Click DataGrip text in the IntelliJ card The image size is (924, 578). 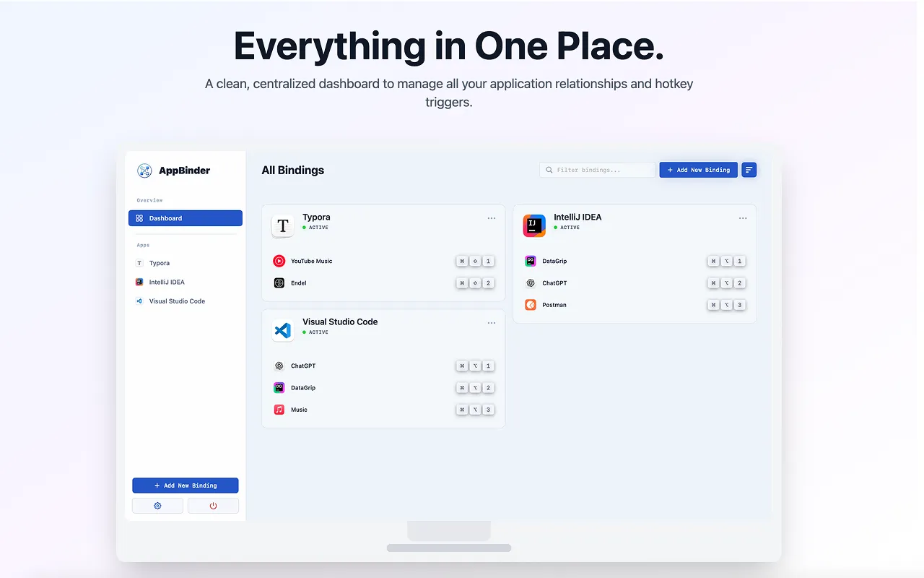[554, 261]
